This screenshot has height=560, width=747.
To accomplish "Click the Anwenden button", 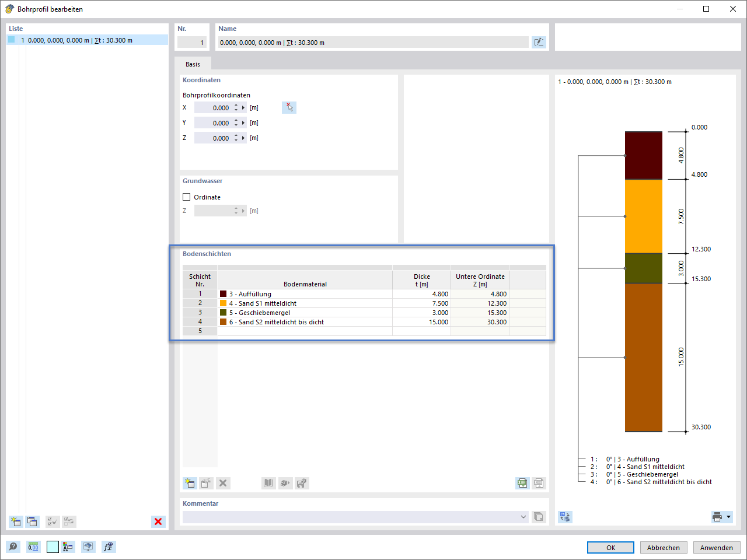I will click(x=717, y=548).
